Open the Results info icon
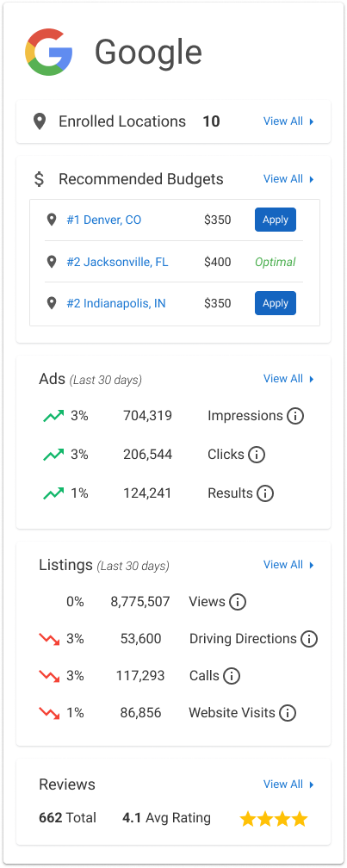The width and height of the screenshot is (347, 868). [x=265, y=493]
